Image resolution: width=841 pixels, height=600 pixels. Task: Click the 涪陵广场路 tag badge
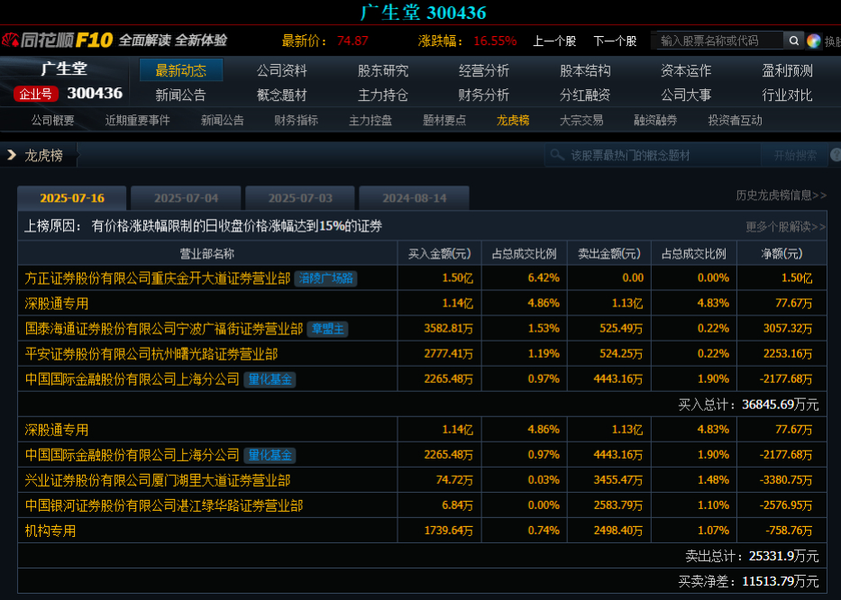326,278
